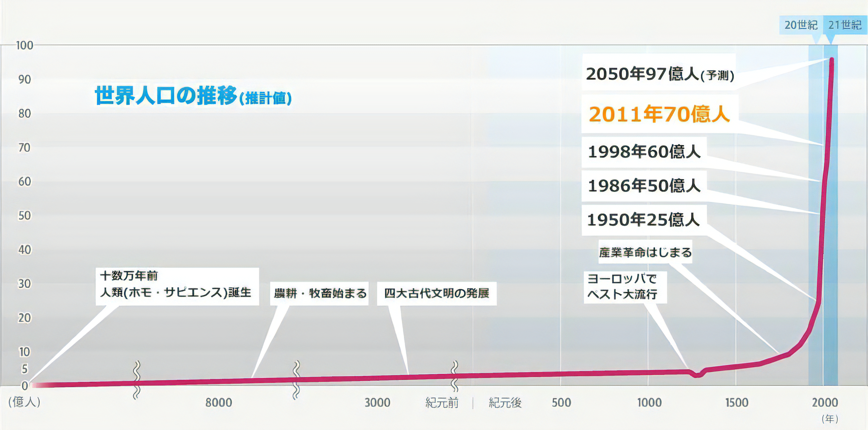868x430 pixels.
Task: Select the 1998年60億人 callout
Action: (644, 152)
